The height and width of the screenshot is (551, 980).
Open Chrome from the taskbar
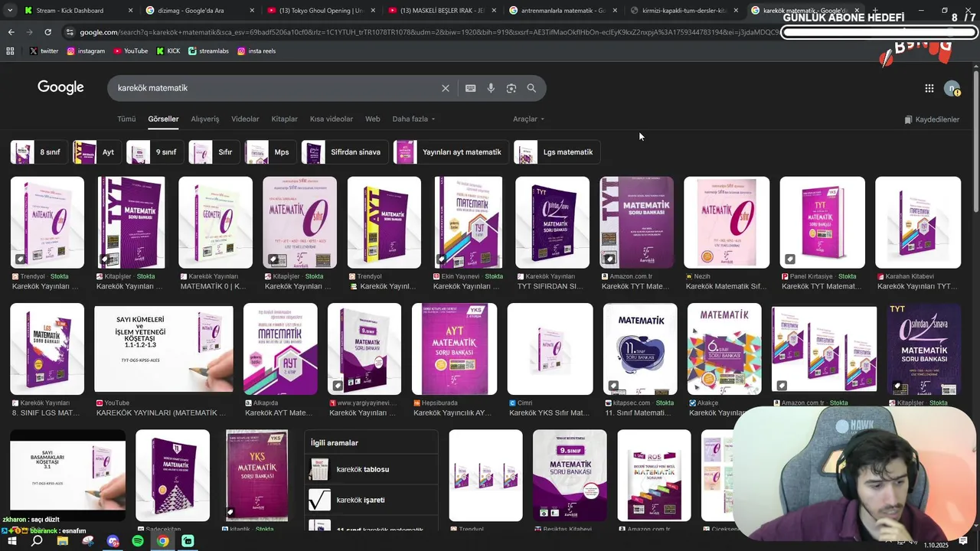[x=163, y=541]
